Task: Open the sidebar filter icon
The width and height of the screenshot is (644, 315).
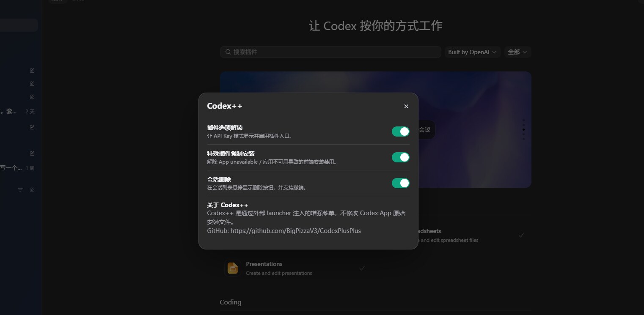Action: click(20, 190)
